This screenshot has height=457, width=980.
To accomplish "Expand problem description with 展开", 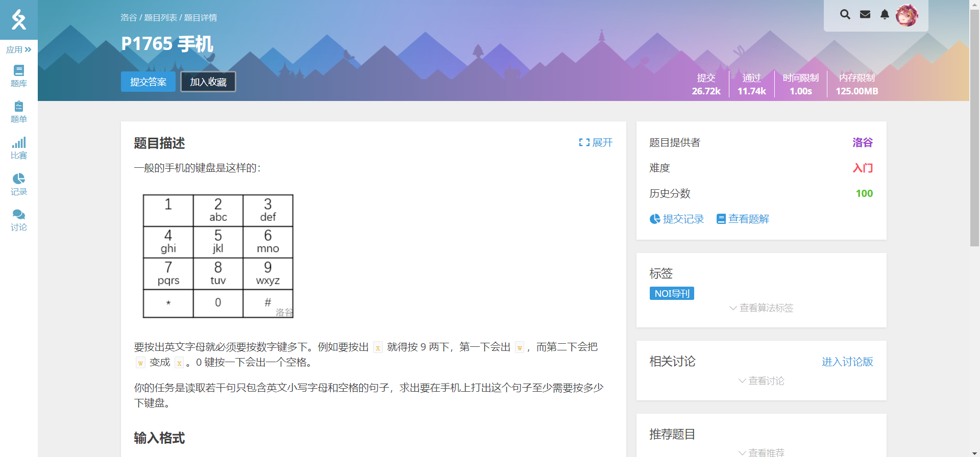I will click(596, 143).
